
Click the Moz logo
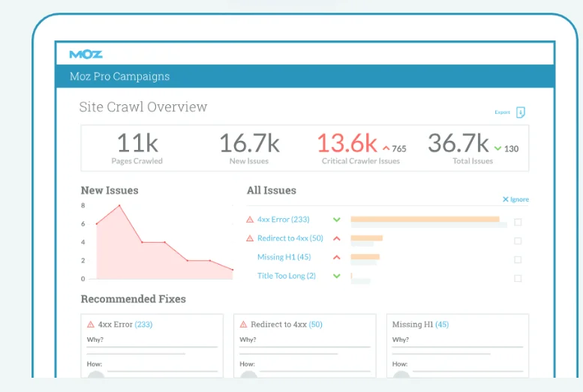tap(86, 54)
